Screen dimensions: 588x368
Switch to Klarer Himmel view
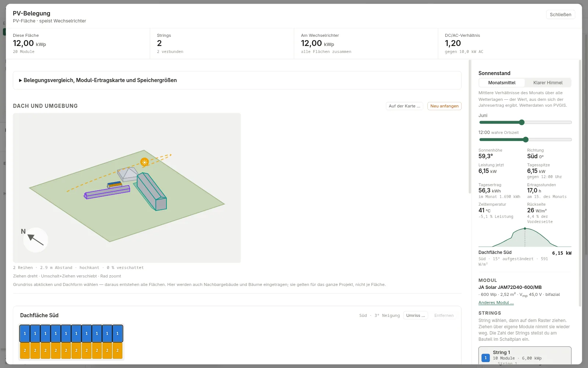pyautogui.click(x=548, y=83)
